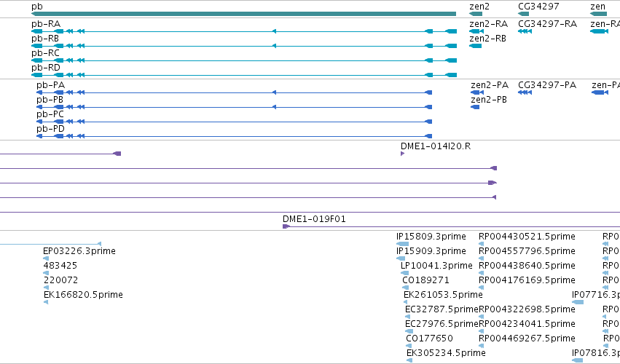
Task: Click the DME1-014I20.R label
Action: click(x=436, y=146)
